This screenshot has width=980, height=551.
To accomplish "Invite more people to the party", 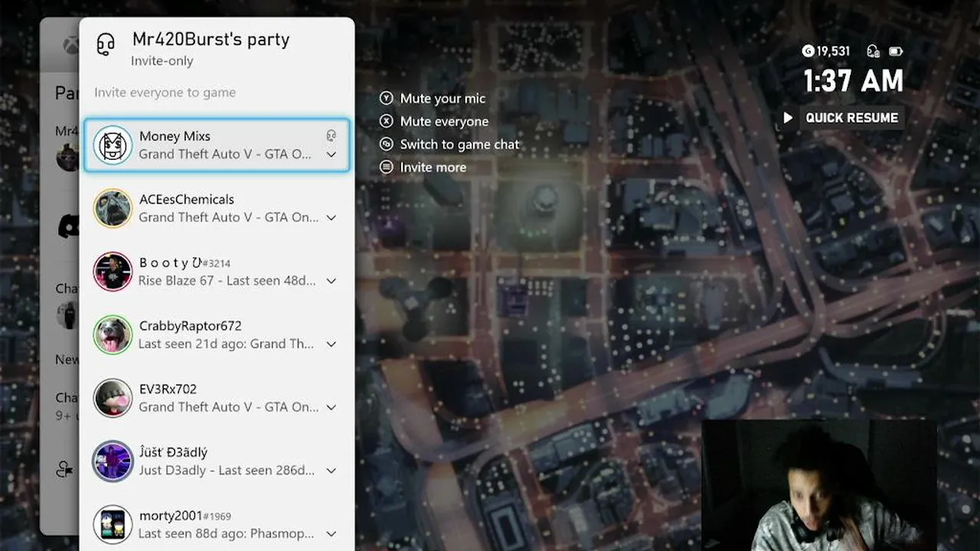I will [433, 167].
